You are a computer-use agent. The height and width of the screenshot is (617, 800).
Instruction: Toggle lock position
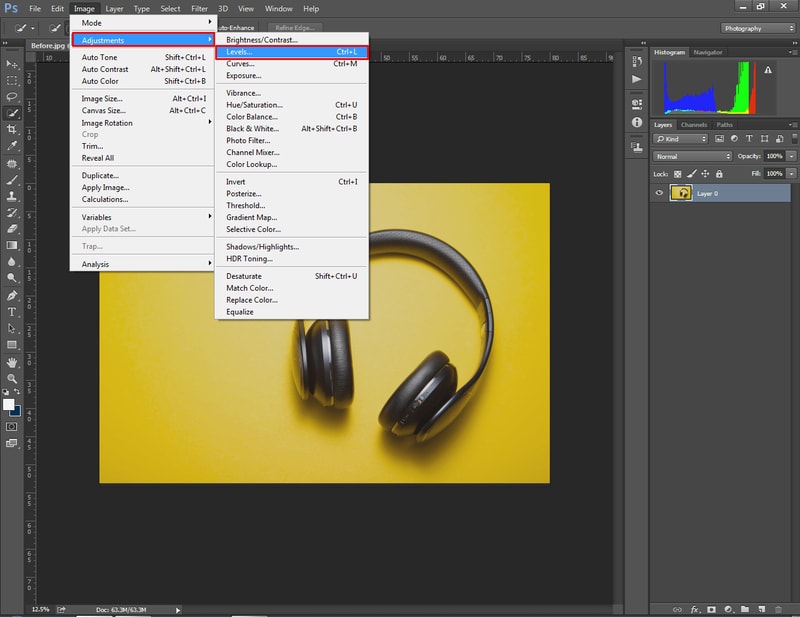[x=705, y=174]
